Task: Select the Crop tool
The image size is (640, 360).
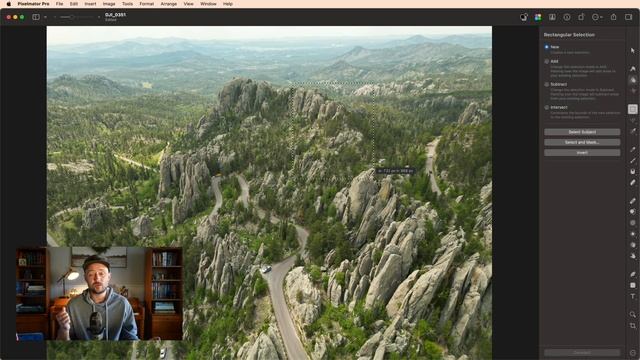Action: point(633,326)
